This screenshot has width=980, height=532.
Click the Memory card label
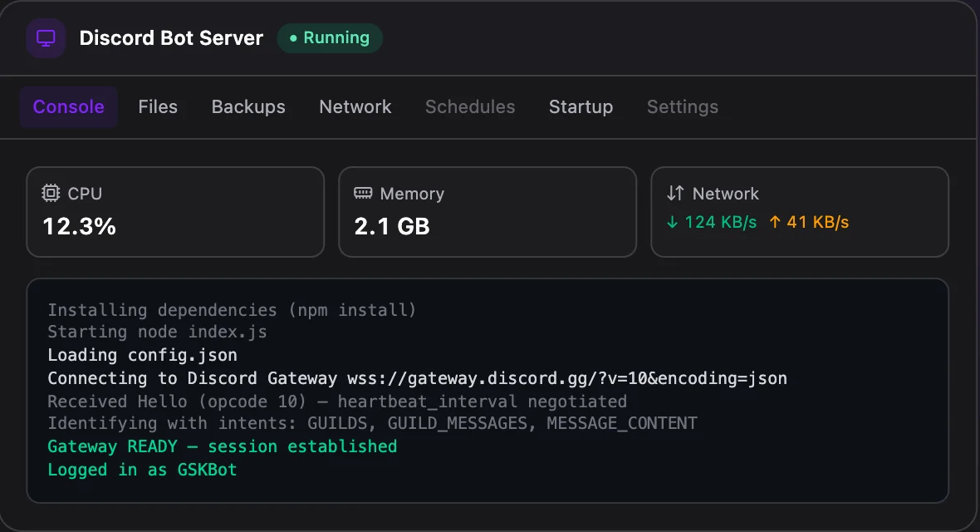click(412, 194)
